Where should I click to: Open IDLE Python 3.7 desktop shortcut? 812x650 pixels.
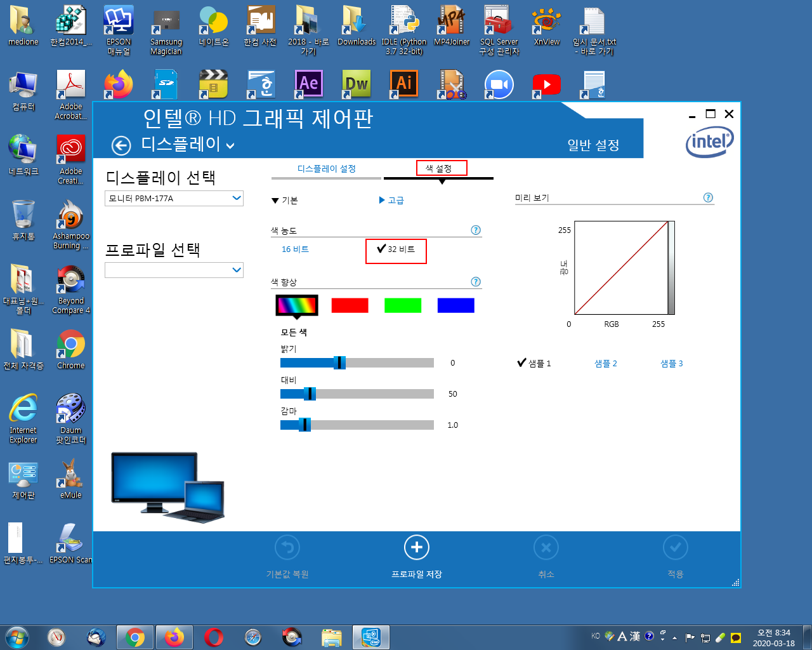[404, 31]
